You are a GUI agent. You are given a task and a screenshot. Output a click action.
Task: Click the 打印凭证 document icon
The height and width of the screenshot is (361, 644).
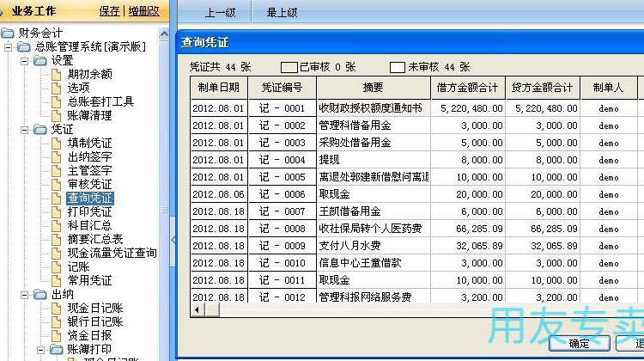point(57,212)
